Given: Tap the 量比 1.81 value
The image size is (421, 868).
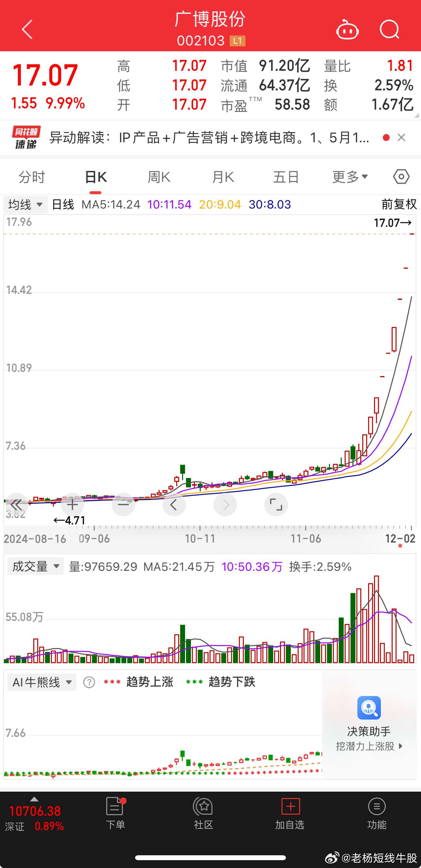Looking at the screenshot, I should click(x=400, y=66).
